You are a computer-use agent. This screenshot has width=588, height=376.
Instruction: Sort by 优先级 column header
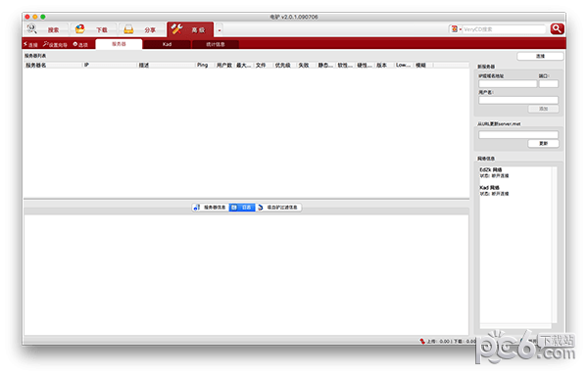click(x=284, y=66)
